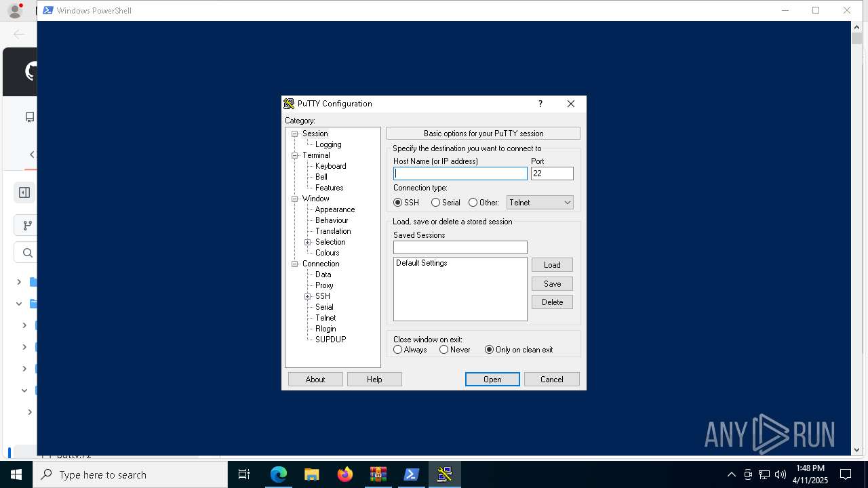Click the Open button
The width and height of the screenshot is (868, 488).
[x=492, y=380]
